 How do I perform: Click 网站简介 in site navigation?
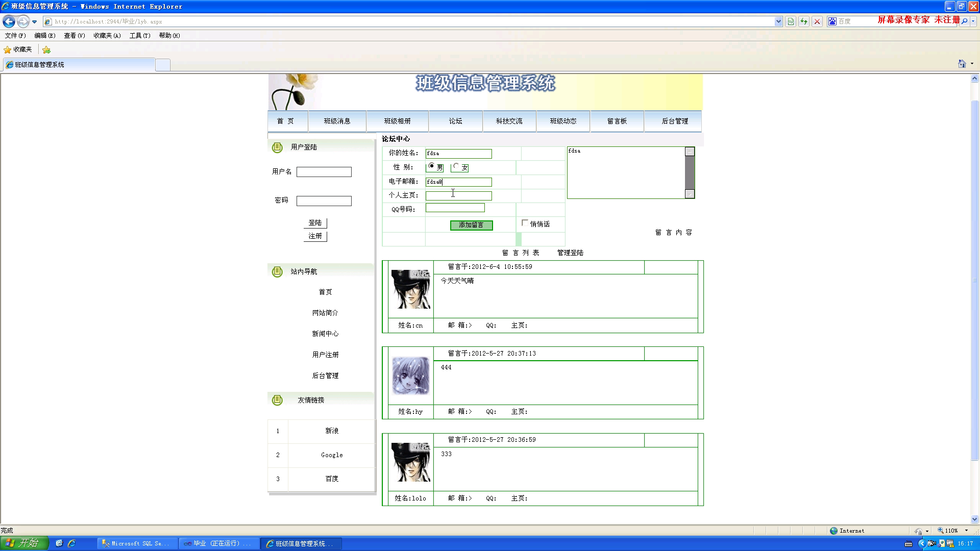(325, 313)
